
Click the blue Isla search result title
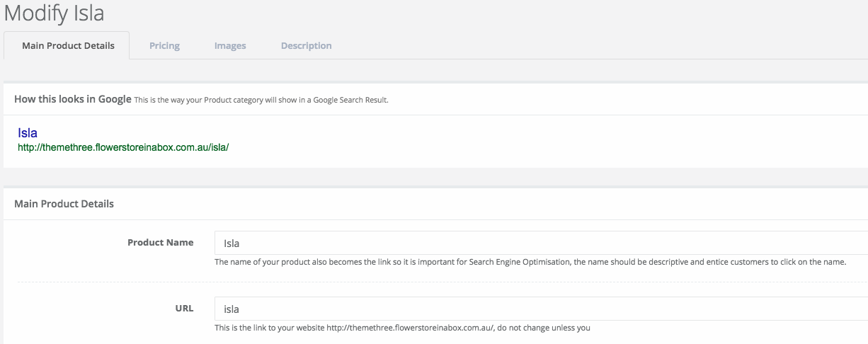click(28, 132)
